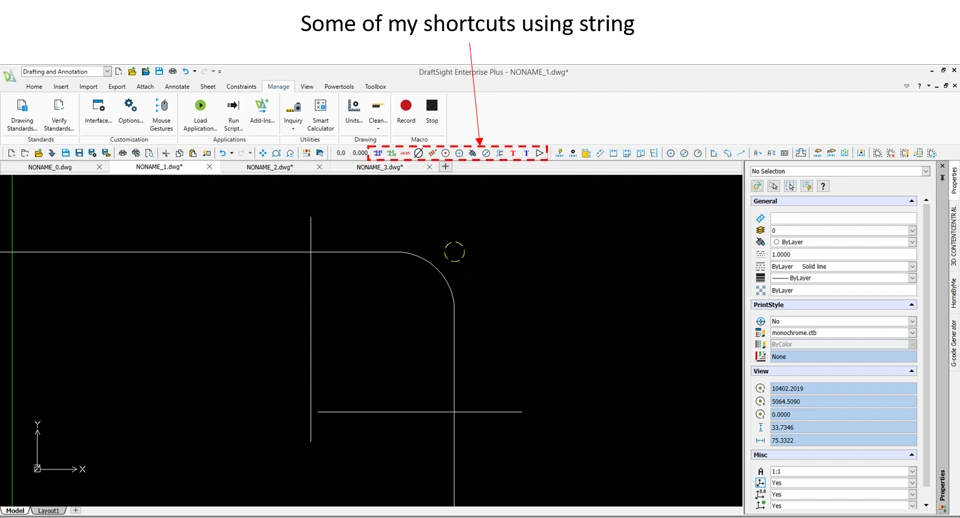The width and height of the screenshot is (960, 518).
Task: Start macro recording with the Record button
Action: click(x=406, y=111)
